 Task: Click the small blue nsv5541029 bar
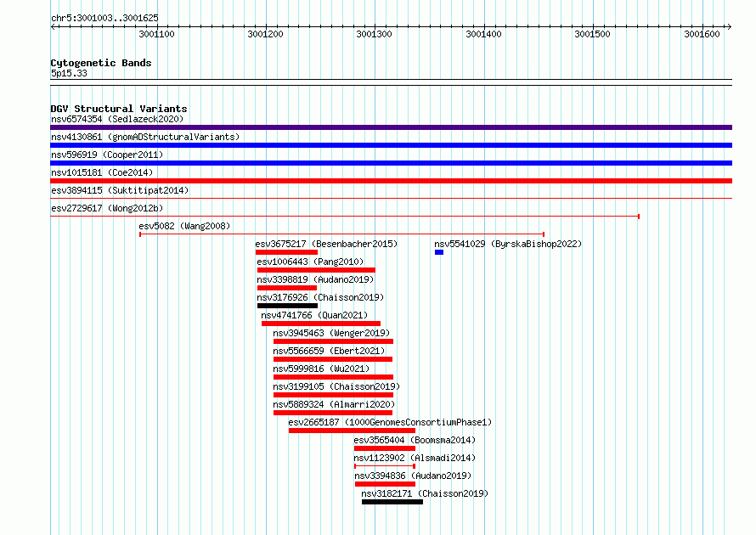439,252
